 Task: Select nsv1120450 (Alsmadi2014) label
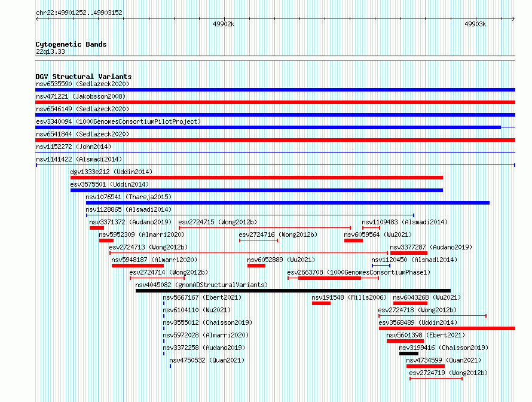point(414,260)
